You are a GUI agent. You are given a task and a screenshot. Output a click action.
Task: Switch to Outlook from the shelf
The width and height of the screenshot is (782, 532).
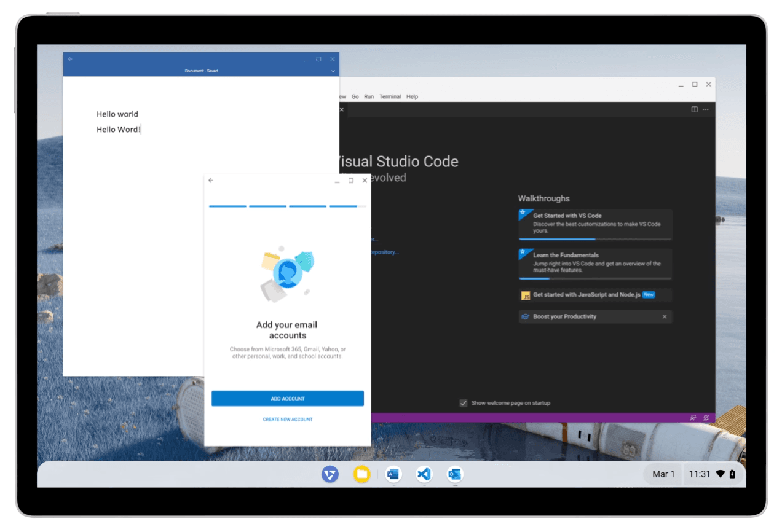tap(455, 474)
